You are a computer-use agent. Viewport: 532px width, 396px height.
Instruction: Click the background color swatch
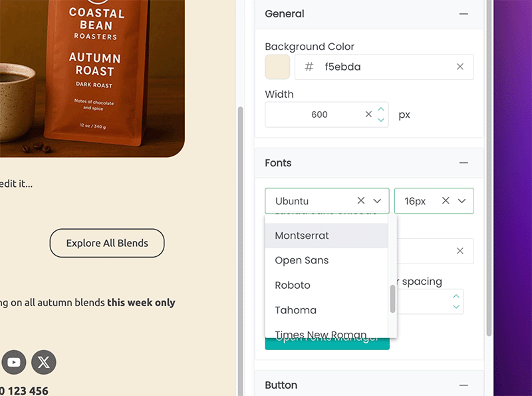(277, 67)
